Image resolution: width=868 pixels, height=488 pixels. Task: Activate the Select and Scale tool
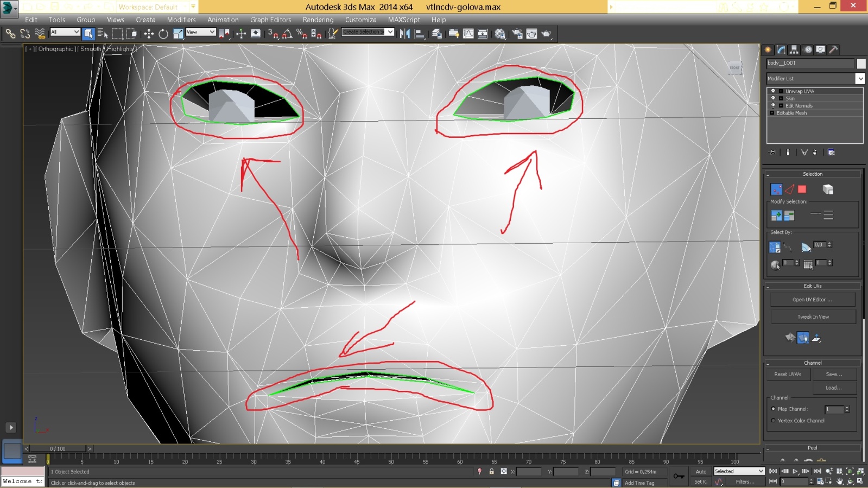pos(178,34)
